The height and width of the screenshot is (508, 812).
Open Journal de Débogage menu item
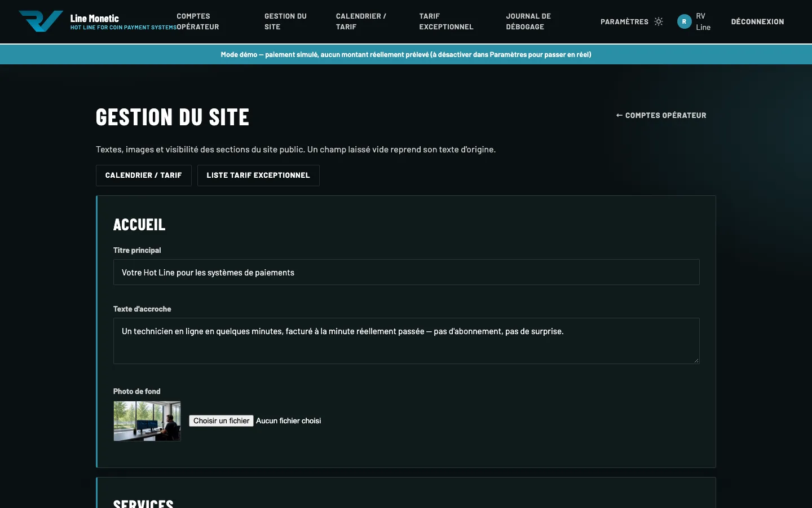528,21
